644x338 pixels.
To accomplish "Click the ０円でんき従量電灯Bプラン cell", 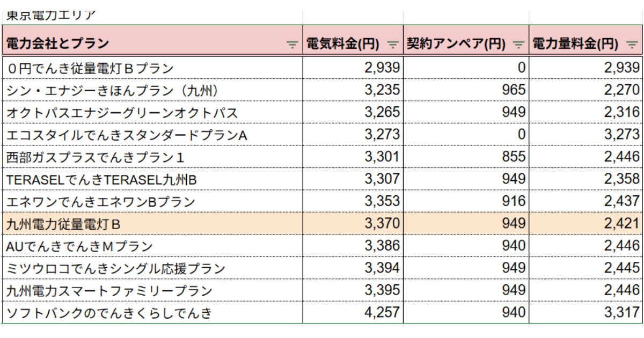I will coord(152,68).
